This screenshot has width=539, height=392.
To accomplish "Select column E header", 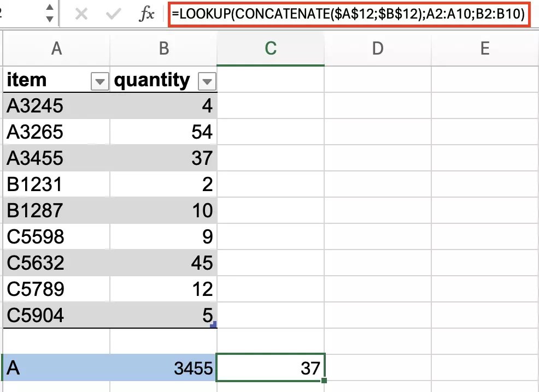I will pyautogui.click(x=484, y=49).
